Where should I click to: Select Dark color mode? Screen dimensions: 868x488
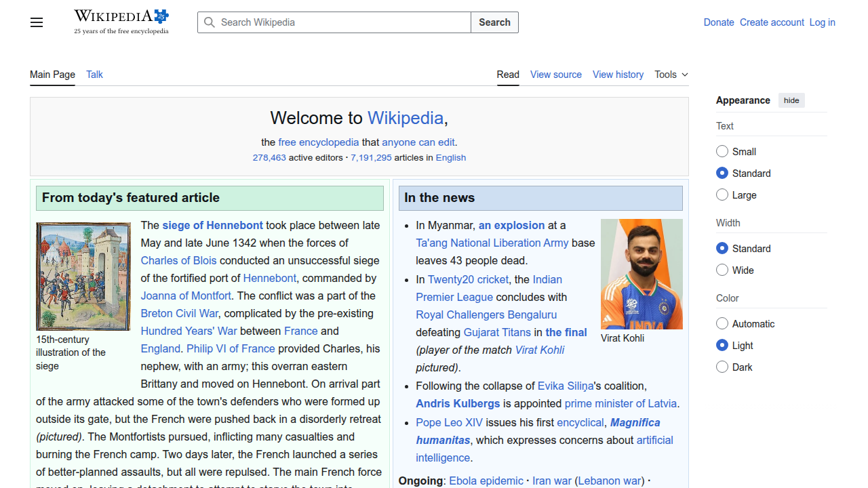[722, 367]
